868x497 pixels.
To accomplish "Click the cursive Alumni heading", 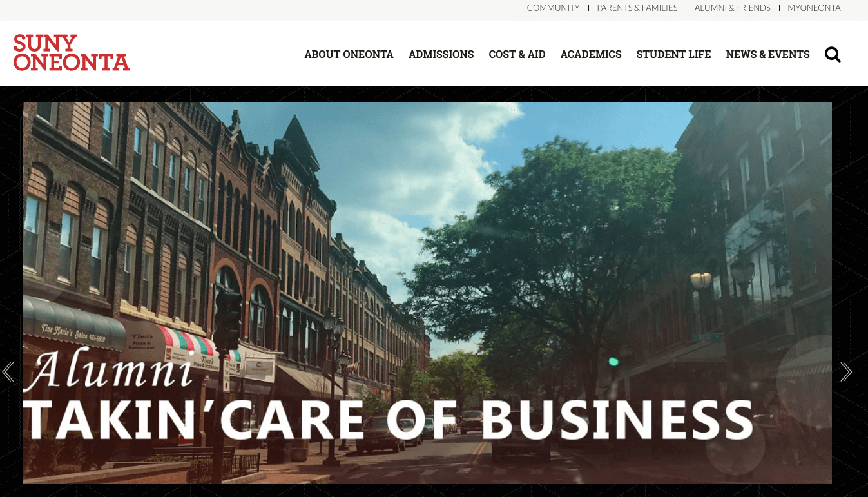I will pyautogui.click(x=108, y=369).
